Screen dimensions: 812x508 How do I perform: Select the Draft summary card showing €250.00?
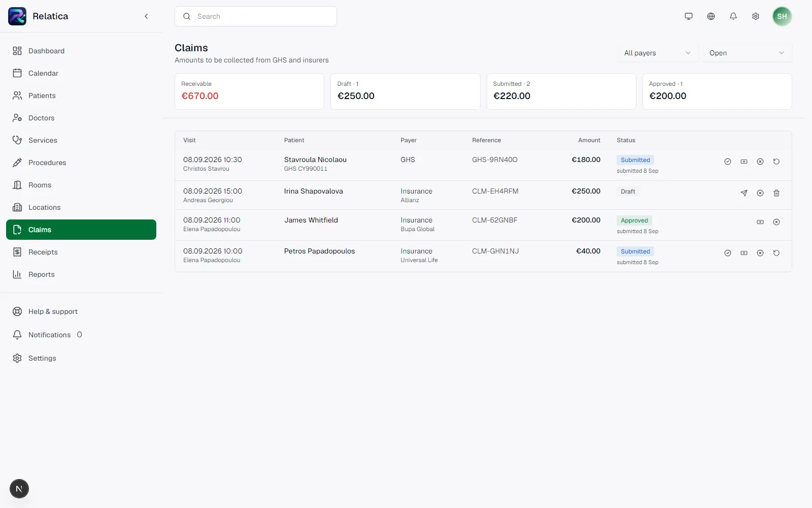405,91
